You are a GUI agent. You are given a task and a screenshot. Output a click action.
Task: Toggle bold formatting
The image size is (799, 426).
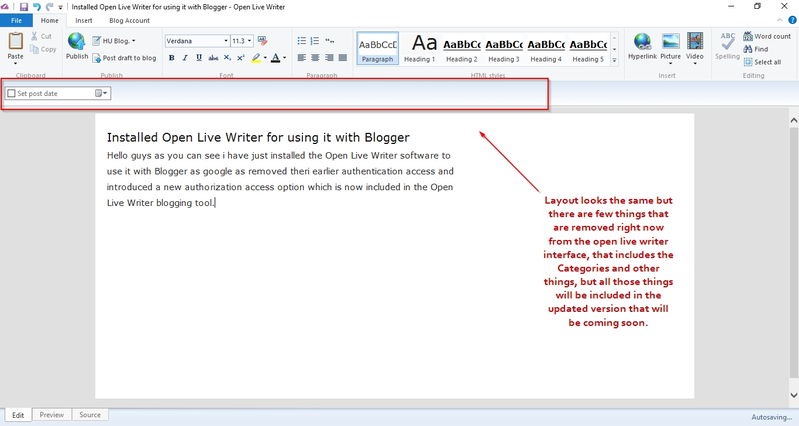coord(172,58)
